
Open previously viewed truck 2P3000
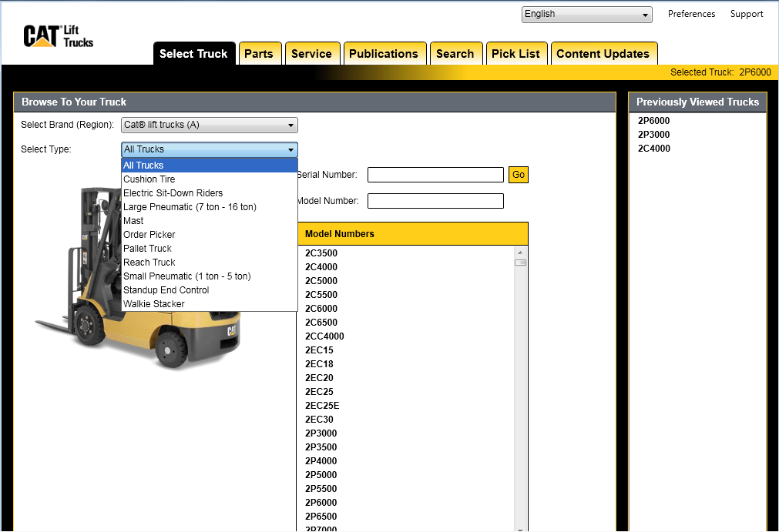(654, 135)
